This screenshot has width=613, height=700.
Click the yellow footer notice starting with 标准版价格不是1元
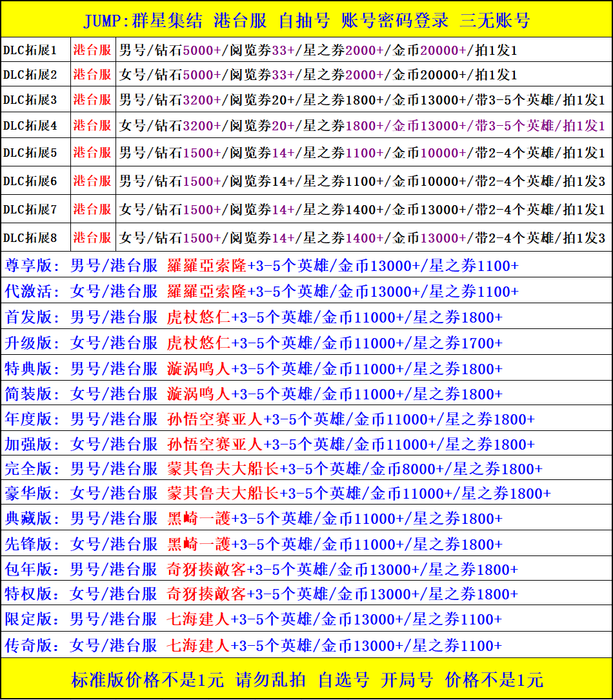point(306,679)
